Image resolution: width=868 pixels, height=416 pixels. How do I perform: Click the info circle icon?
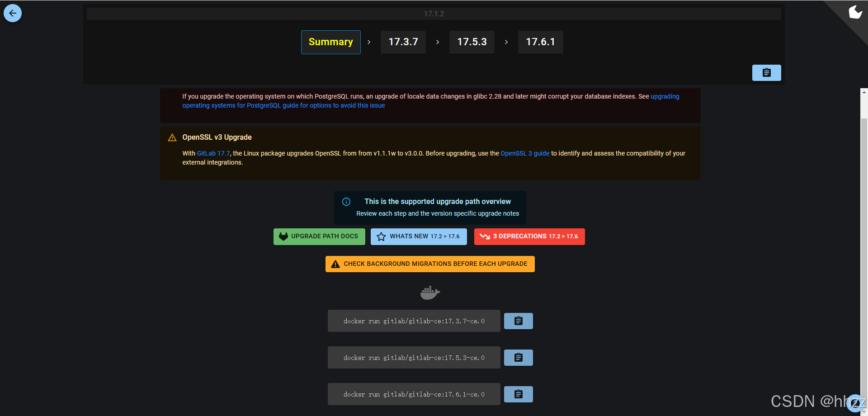point(346,202)
